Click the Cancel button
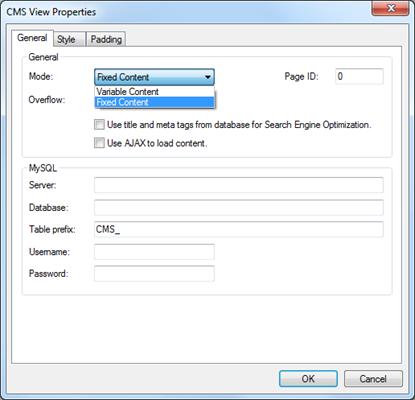This screenshot has height=400, width=415. coord(373,379)
